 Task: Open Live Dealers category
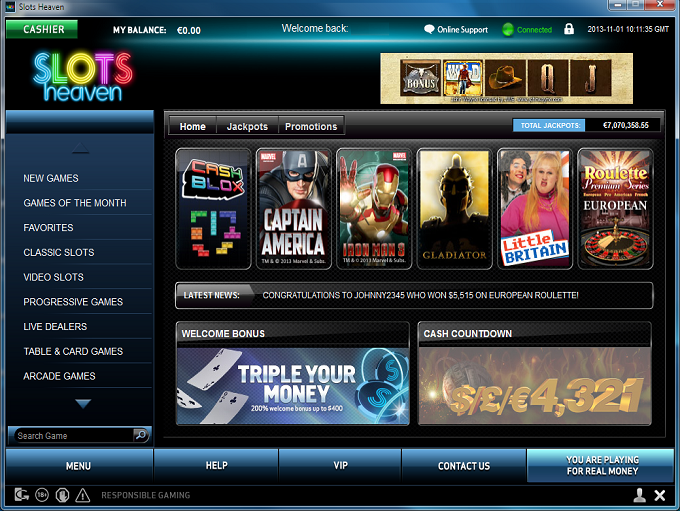pos(55,327)
